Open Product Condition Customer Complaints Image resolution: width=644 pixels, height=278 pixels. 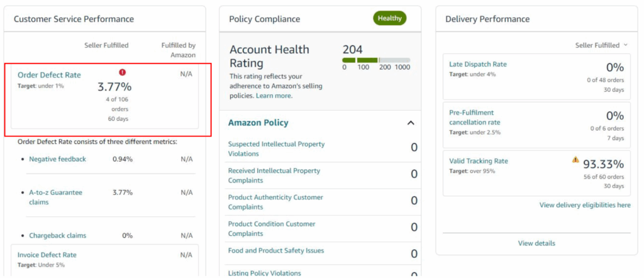272,229
